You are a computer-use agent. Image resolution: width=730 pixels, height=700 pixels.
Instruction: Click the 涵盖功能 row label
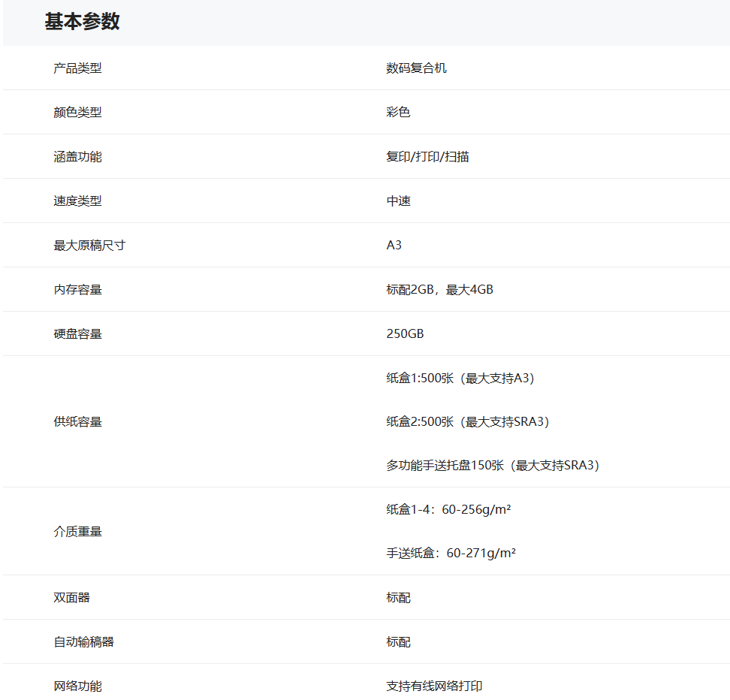[77, 157]
